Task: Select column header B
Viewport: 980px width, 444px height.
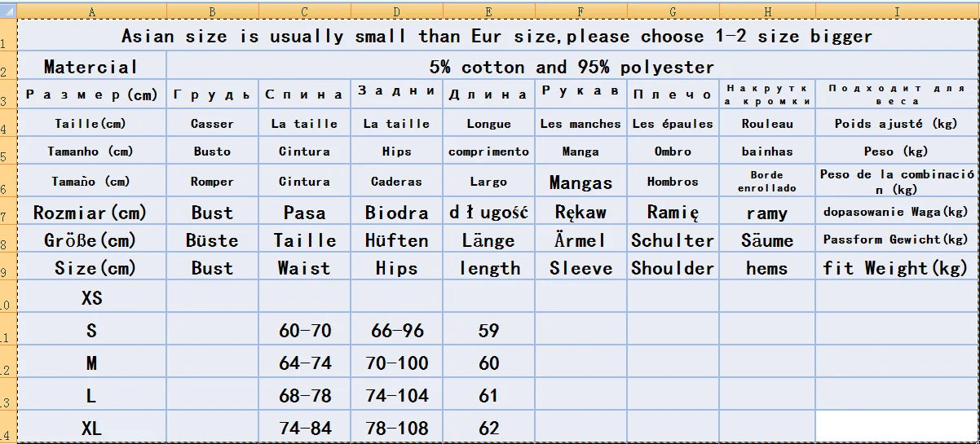Action: [213, 12]
